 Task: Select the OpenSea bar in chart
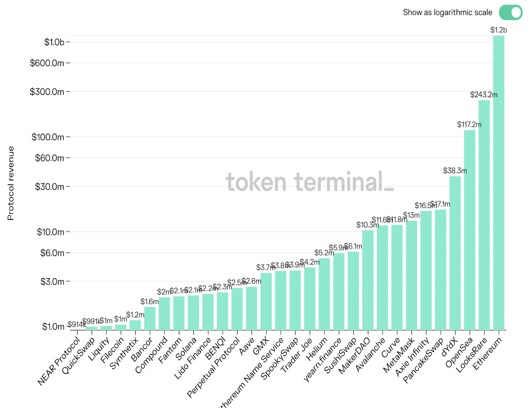470,230
